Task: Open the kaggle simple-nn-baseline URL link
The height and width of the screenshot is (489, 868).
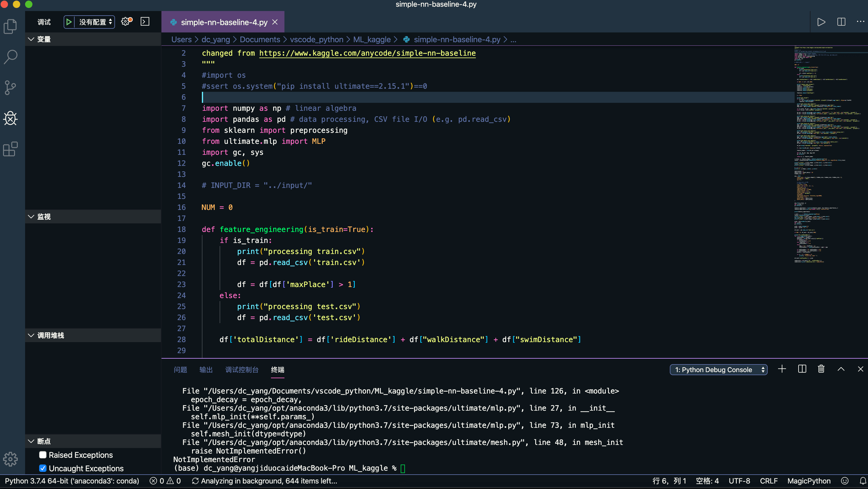Action: coord(367,53)
